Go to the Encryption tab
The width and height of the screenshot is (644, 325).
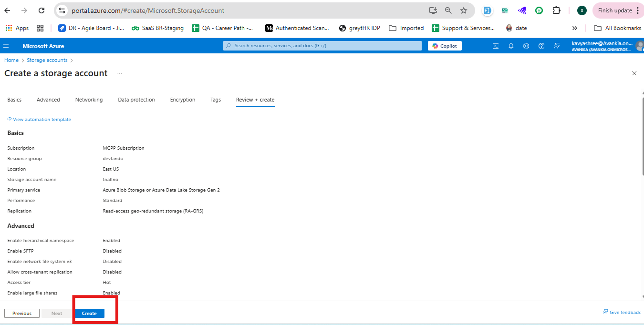click(x=183, y=100)
